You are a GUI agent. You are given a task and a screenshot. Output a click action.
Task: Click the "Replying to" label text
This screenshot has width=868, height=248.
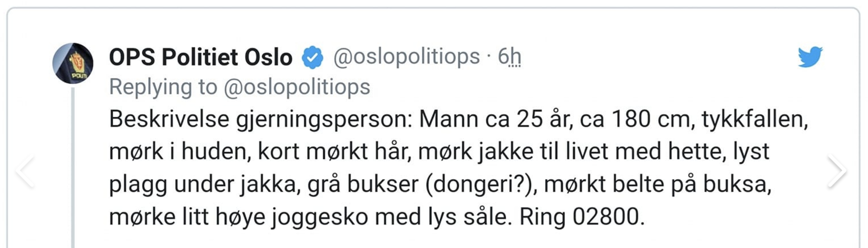click(163, 87)
